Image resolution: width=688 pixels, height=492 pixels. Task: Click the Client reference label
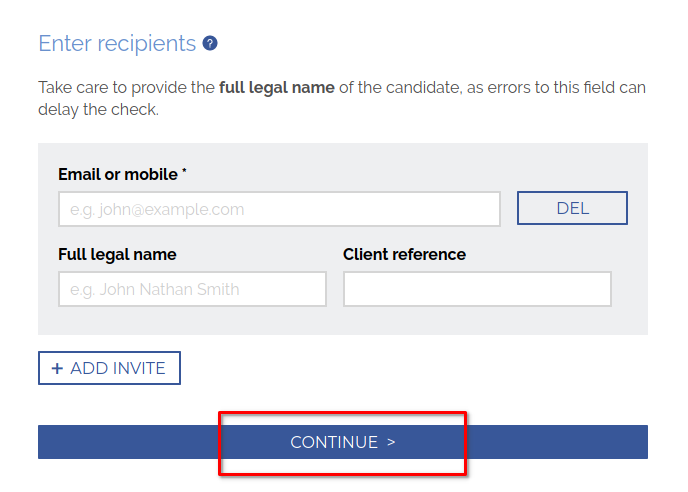point(404,254)
